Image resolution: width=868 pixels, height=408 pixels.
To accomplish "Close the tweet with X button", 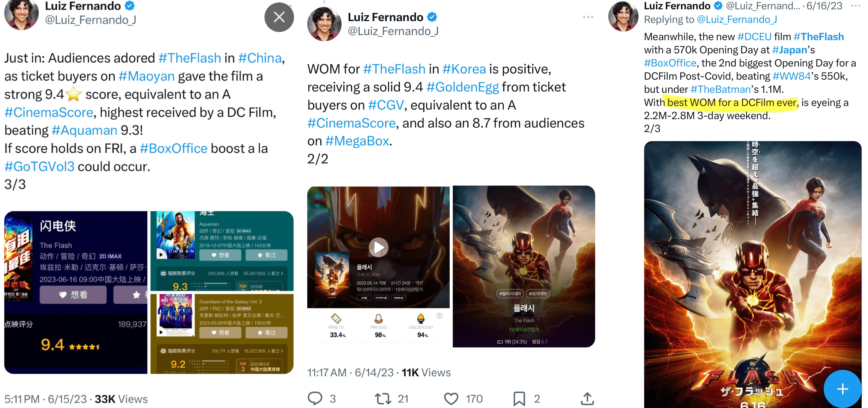I will (279, 17).
